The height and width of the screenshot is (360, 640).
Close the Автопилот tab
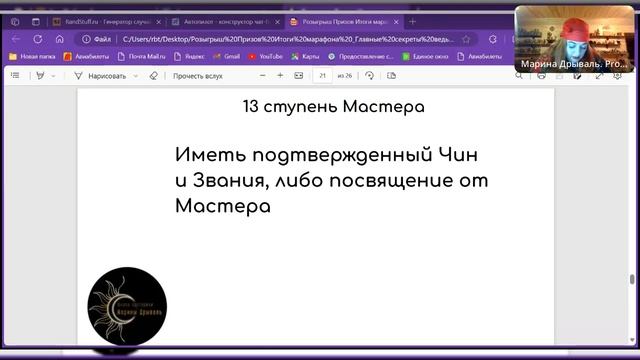[x=278, y=22]
